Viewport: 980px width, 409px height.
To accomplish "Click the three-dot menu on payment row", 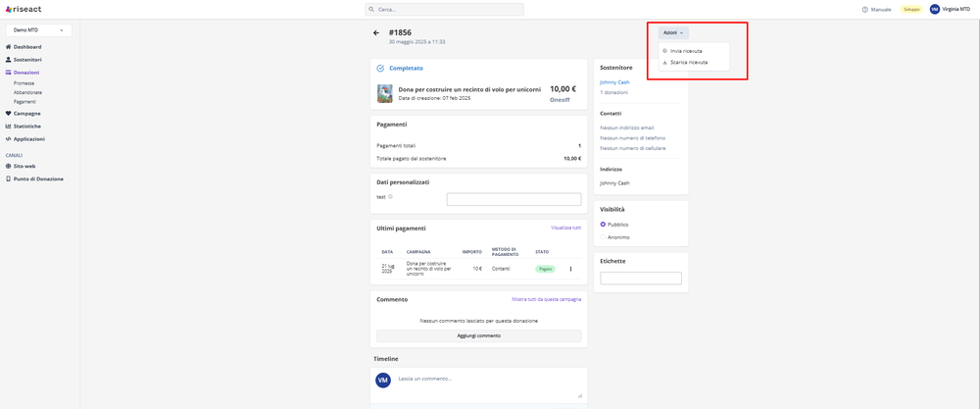I will (x=570, y=269).
